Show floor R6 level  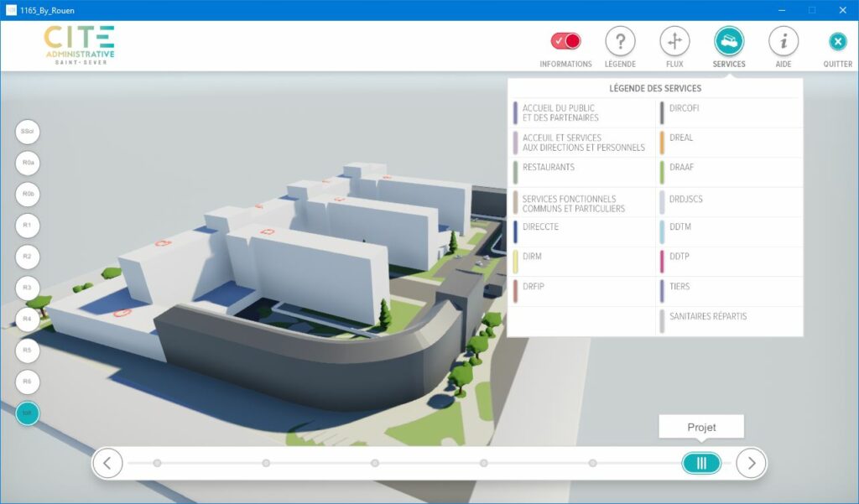click(28, 382)
